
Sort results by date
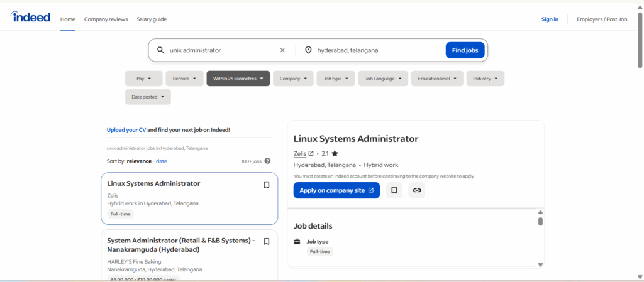pyautogui.click(x=162, y=161)
